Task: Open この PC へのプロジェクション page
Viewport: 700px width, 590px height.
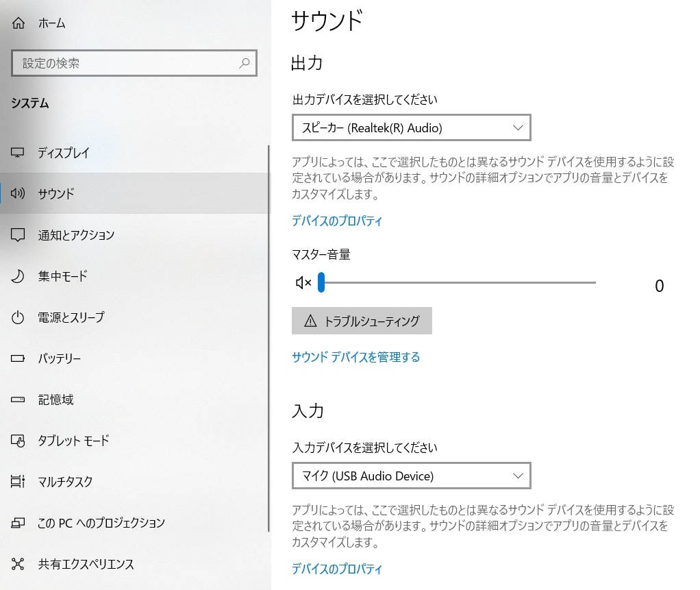Action: [x=134, y=523]
